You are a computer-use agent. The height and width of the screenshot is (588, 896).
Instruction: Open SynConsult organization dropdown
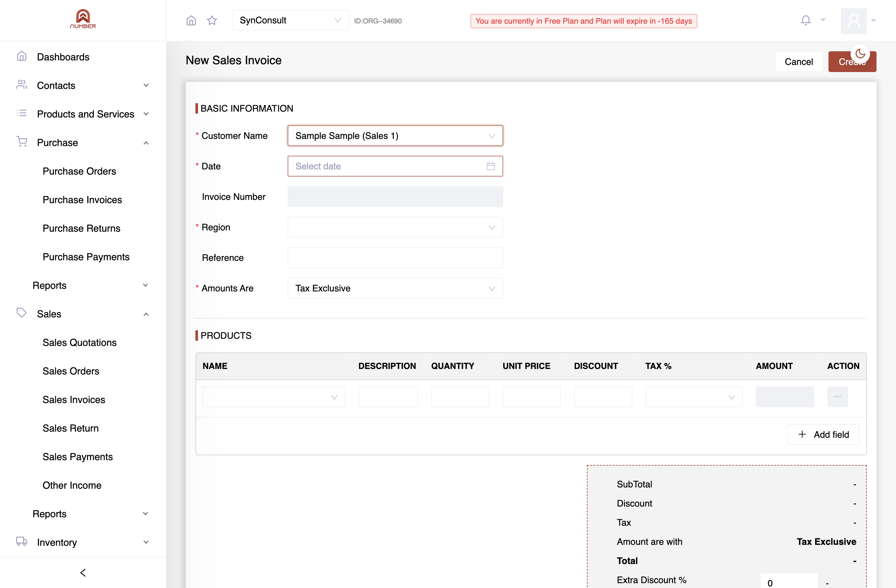[290, 20]
